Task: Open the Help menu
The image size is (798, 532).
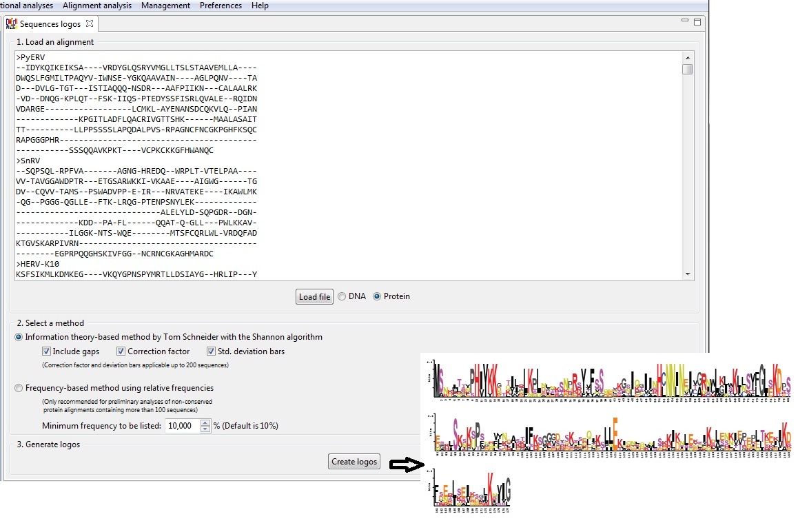Action: 260,6
